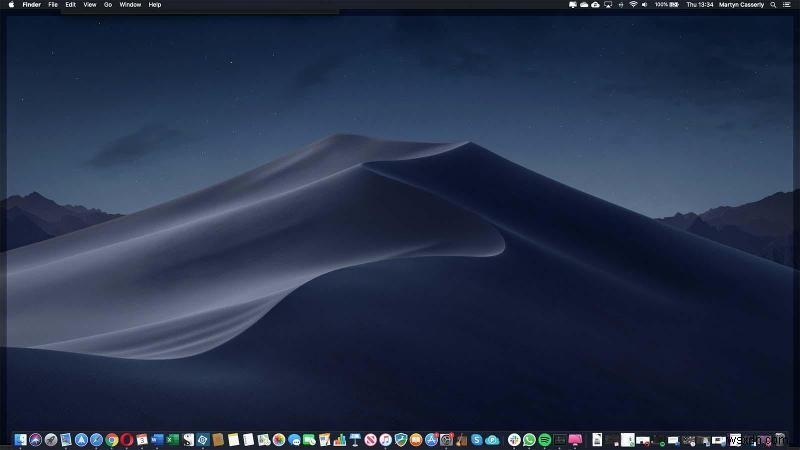Open Finder from the dock

point(20,440)
